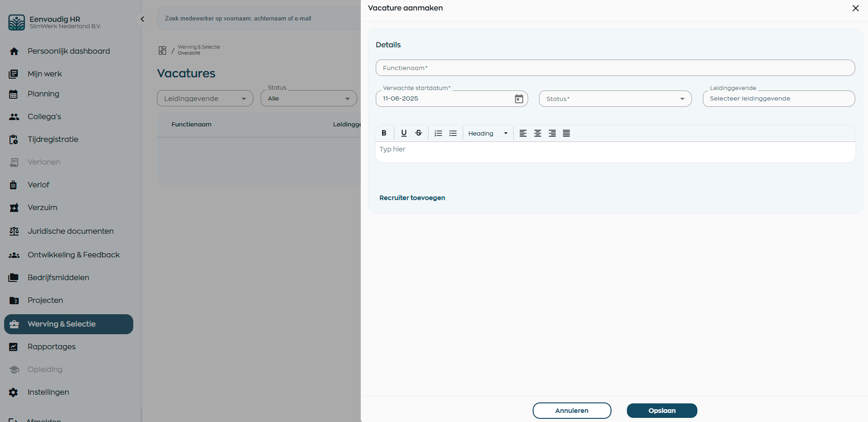Open the Leidinggevende filter dropdown
This screenshot has width=868, height=422.
click(205, 99)
